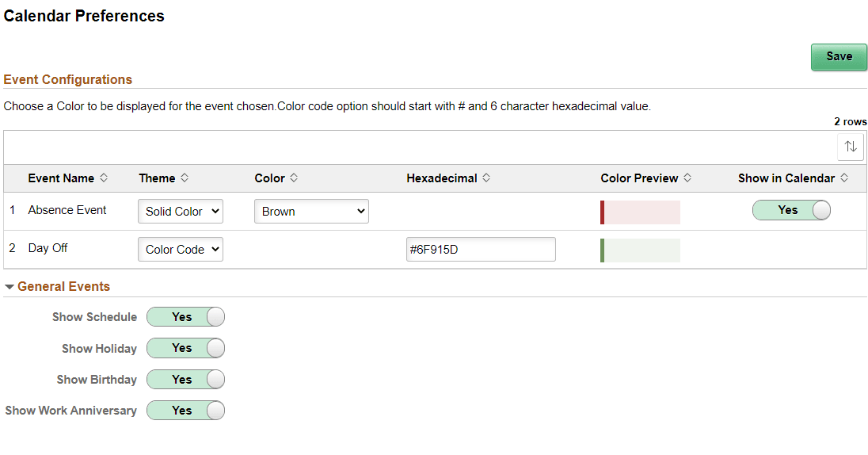
Task: Toggle the Show Birthday switch
Action: pyautogui.click(x=186, y=380)
